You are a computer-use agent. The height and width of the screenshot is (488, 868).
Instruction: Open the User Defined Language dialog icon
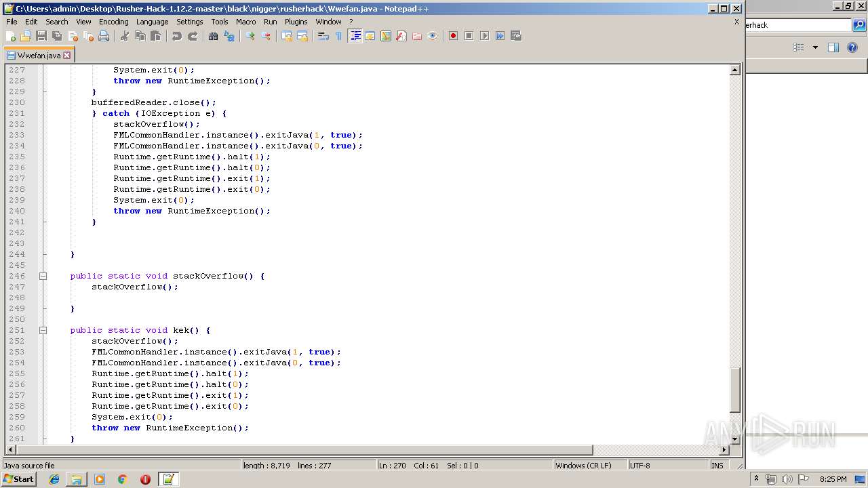(370, 36)
